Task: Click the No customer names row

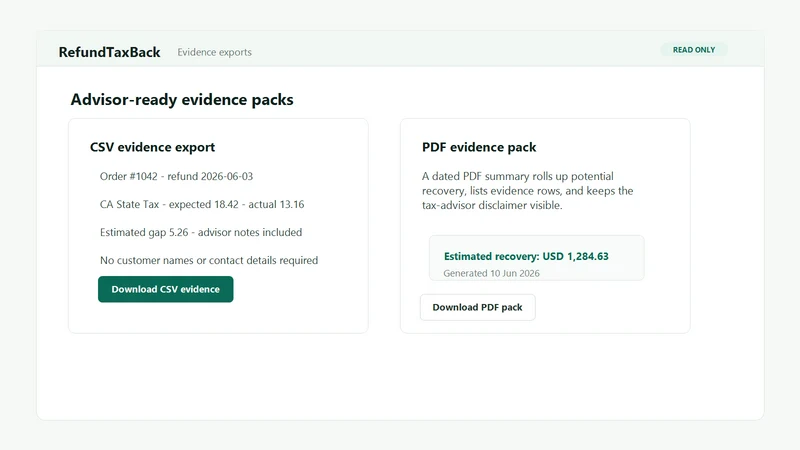Action: pyautogui.click(x=209, y=260)
